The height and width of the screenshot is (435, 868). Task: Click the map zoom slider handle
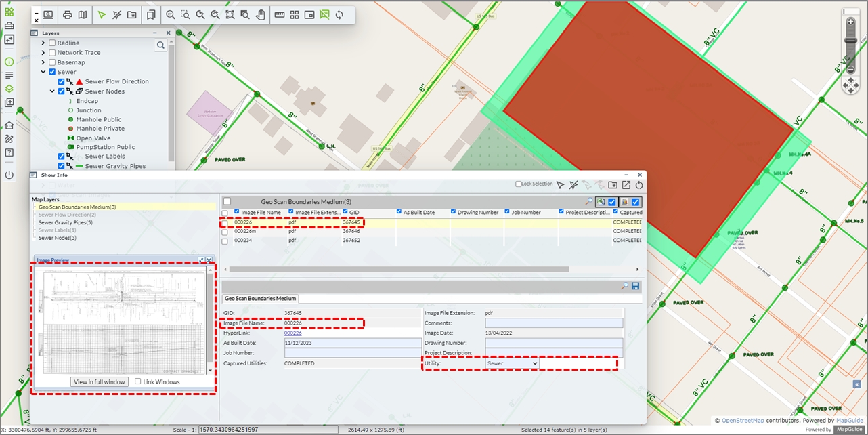tap(851, 41)
